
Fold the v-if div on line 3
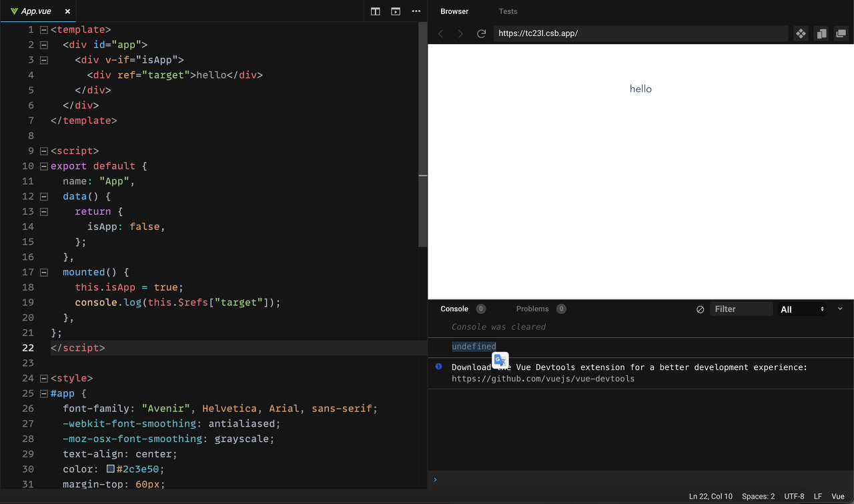[44, 60]
